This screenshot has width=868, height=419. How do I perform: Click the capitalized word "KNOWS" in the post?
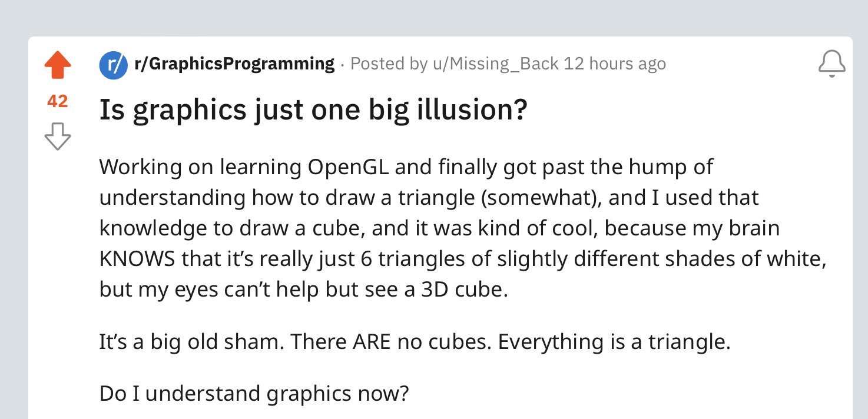pyautogui.click(x=137, y=259)
